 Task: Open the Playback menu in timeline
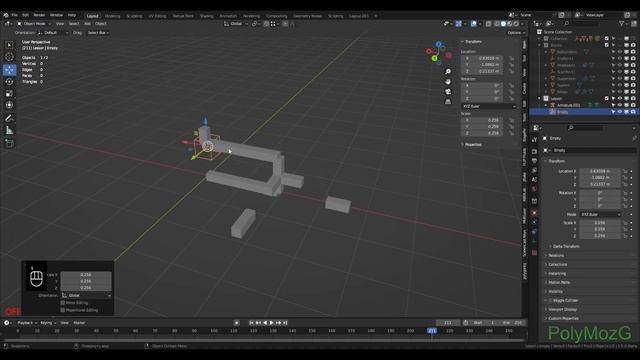click(27, 323)
